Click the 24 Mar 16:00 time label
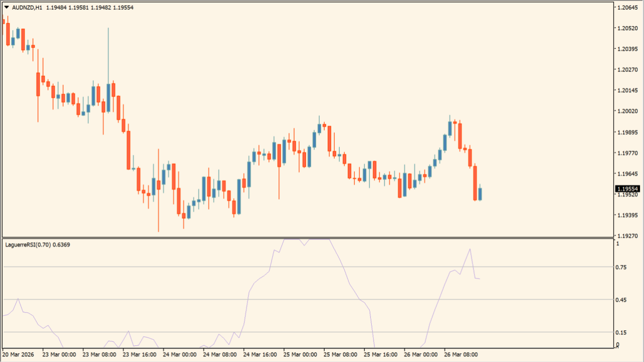644x362 pixels. click(x=260, y=354)
